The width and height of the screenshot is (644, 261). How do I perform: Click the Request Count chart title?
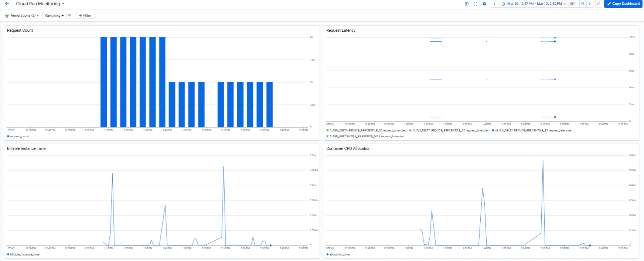click(x=20, y=30)
